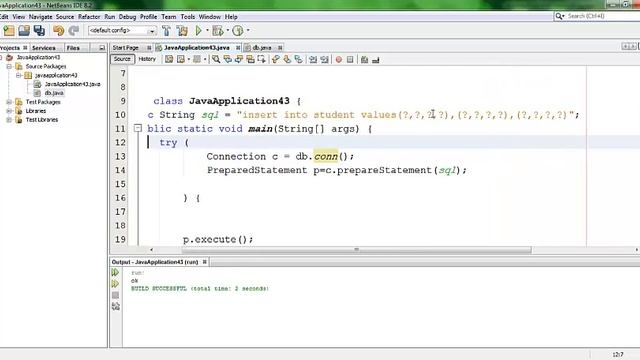This screenshot has width=640, height=360.
Task: Minimize the Projects panel window group
Action: (x=102, y=48)
